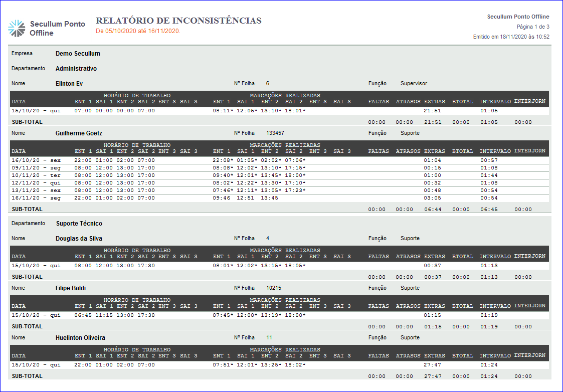563x392 pixels.
Task: Click the Suporte Técnico department name
Action: pos(79,224)
